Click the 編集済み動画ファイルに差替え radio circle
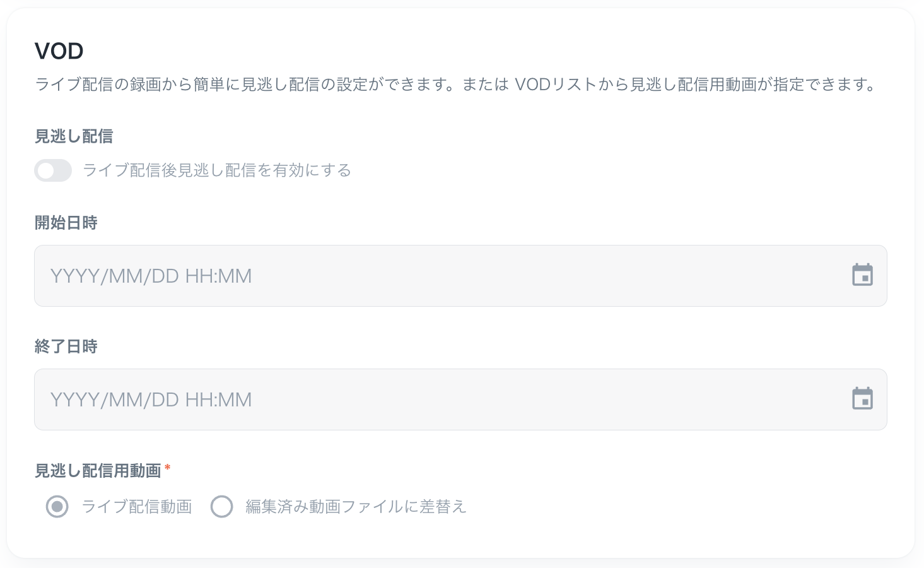 point(222,507)
